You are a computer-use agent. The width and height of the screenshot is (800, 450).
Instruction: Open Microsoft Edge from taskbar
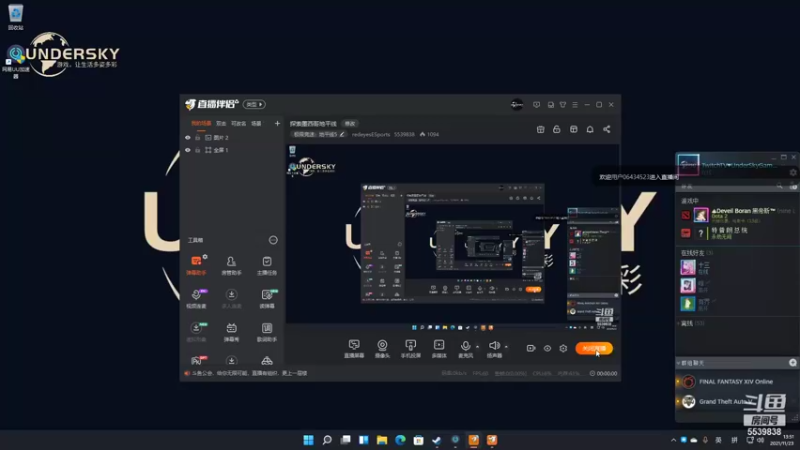click(400, 440)
